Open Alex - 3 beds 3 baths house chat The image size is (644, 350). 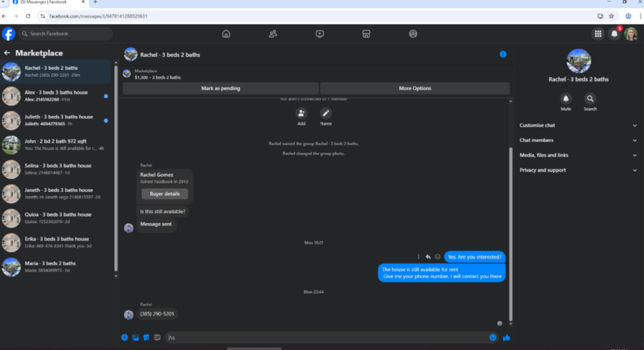(56, 96)
